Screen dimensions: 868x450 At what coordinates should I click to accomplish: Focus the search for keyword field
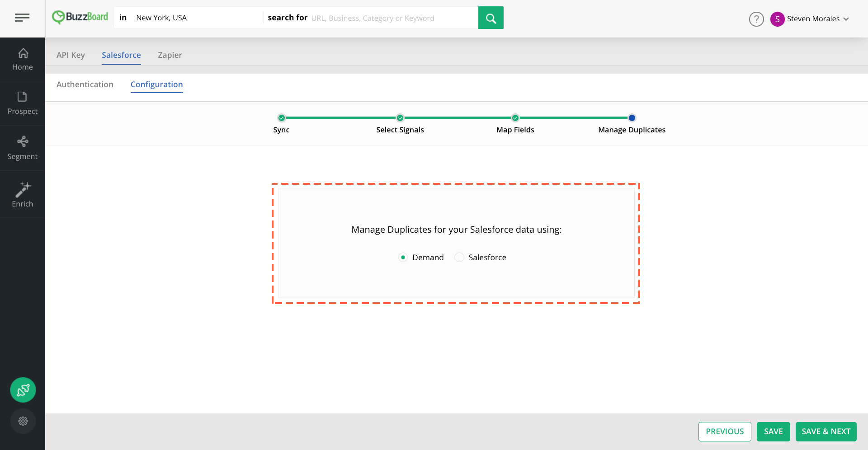click(x=393, y=18)
